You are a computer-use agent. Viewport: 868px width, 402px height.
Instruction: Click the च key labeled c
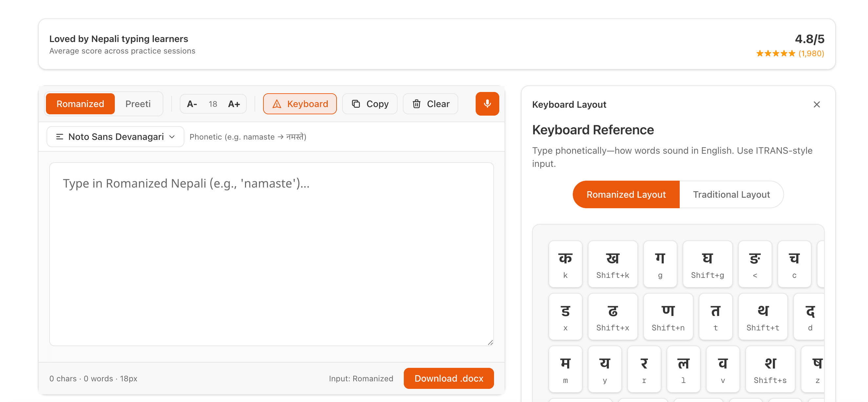pyautogui.click(x=794, y=264)
